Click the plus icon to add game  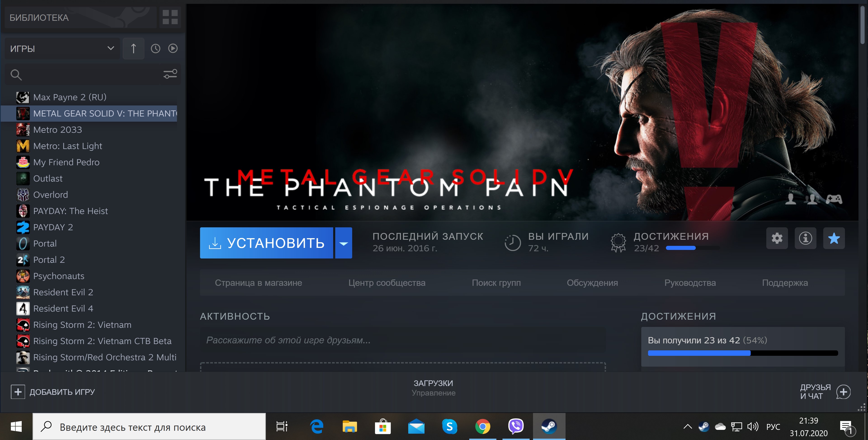pyautogui.click(x=18, y=392)
